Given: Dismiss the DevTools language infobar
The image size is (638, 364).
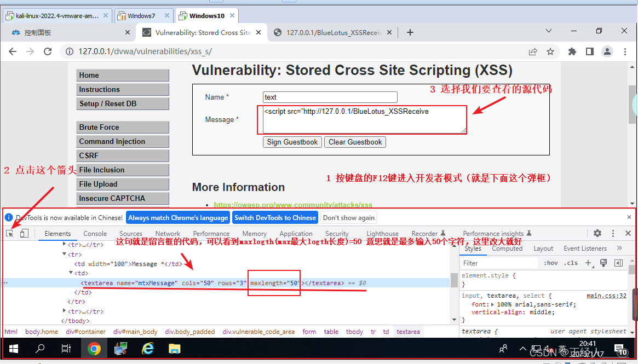Looking at the screenshot, I should (629, 217).
